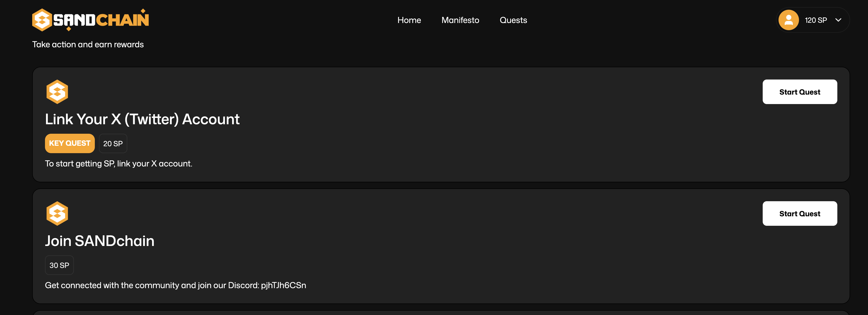The width and height of the screenshot is (868, 315).
Task: Click the orange user avatar icon
Action: [x=789, y=20]
